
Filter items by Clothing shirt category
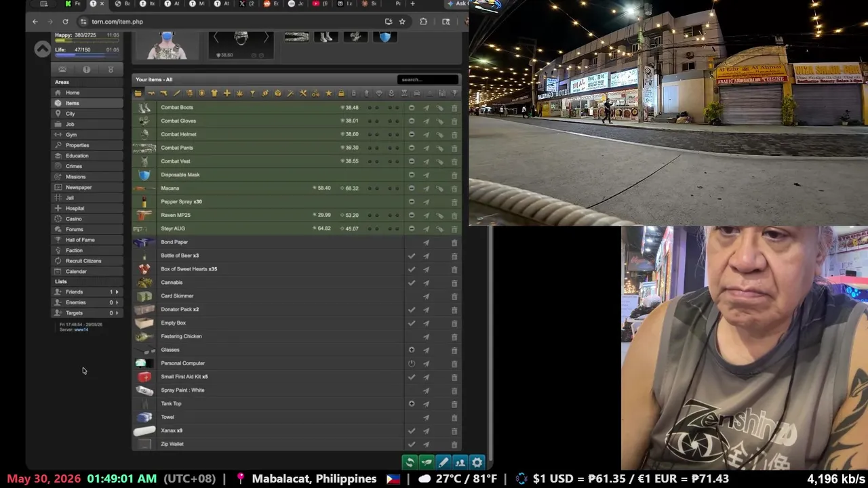point(214,94)
